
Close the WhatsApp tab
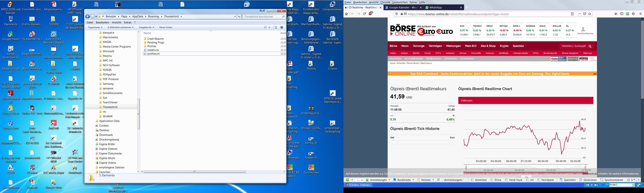click(461, 7)
